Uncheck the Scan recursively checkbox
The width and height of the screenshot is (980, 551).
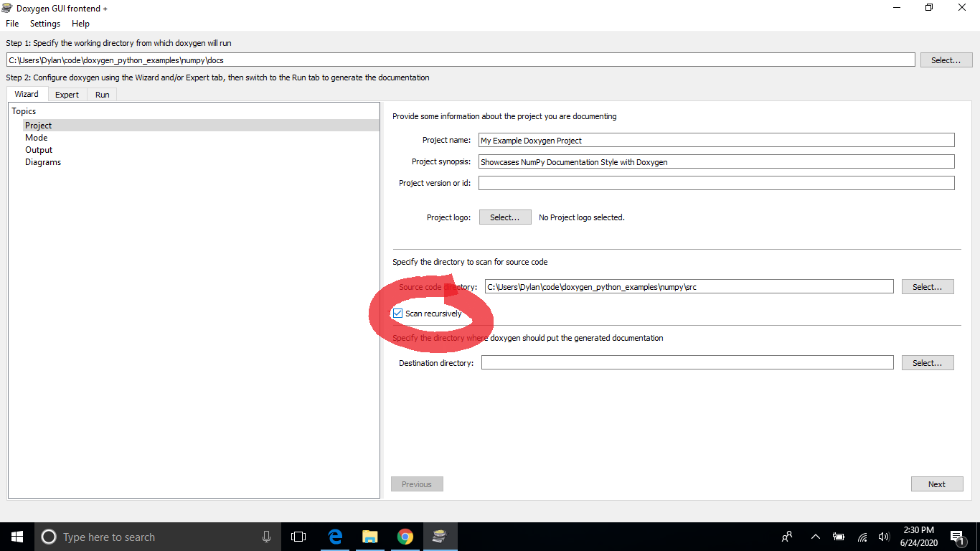398,314
